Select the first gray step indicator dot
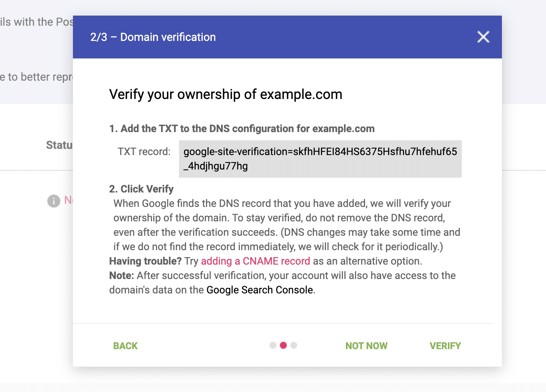This screenshot has height=392, width=546. point(273,345)
